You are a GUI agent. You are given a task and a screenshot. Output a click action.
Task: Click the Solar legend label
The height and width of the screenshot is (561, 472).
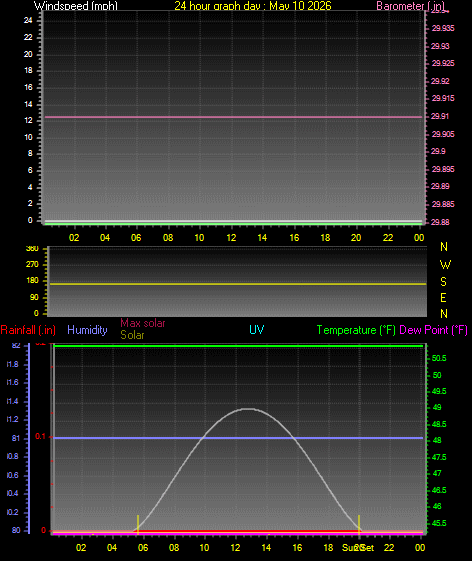[132, 335]
